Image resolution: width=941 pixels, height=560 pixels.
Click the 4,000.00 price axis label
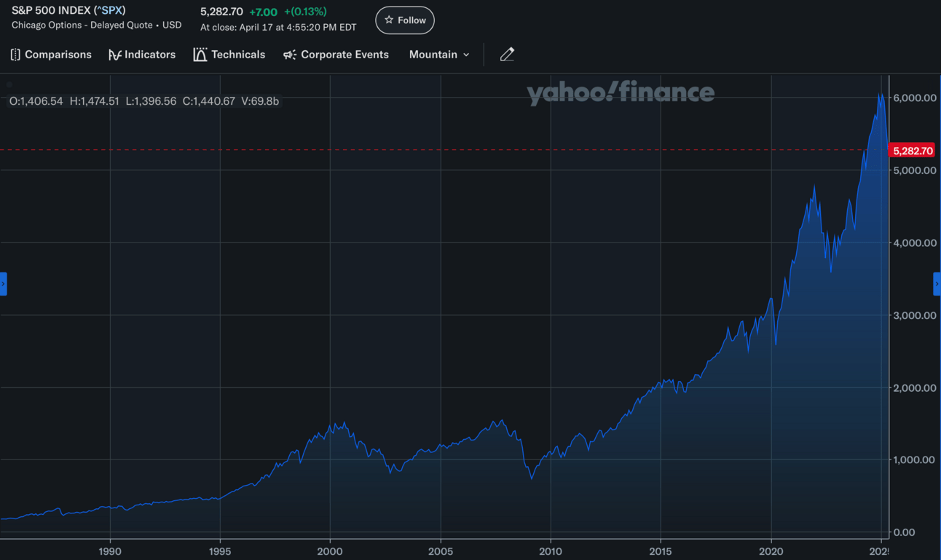click(914, 242)
